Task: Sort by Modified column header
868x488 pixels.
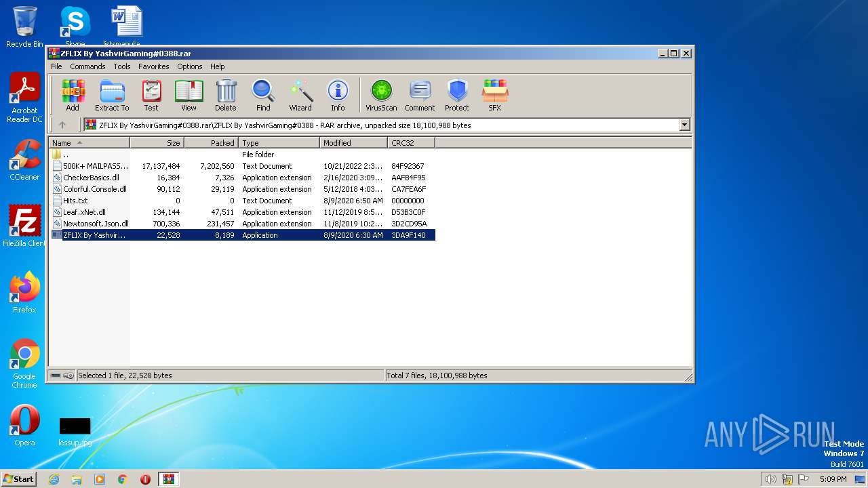Action: 353,143
